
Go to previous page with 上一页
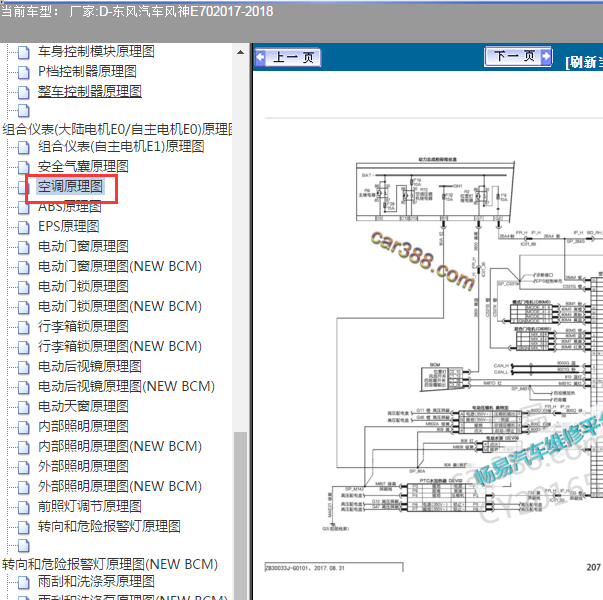(x=288, y=58)
